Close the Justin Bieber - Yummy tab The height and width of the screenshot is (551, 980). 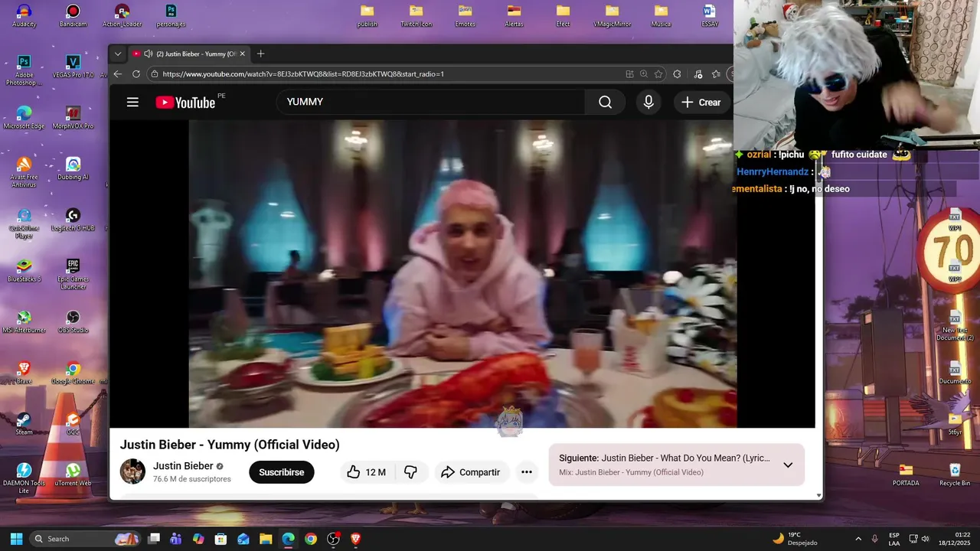click(243, 54)
